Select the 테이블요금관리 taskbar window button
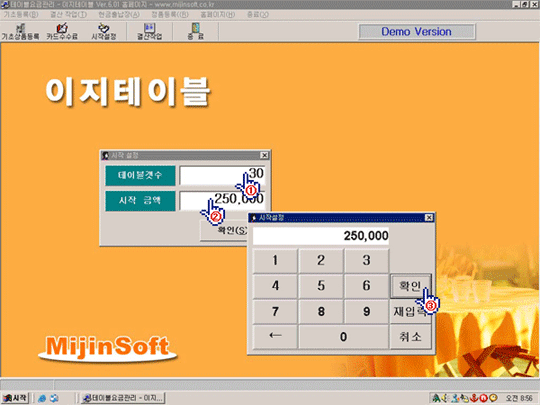Viewport: 540px width, 405px height. click(123, 398)
